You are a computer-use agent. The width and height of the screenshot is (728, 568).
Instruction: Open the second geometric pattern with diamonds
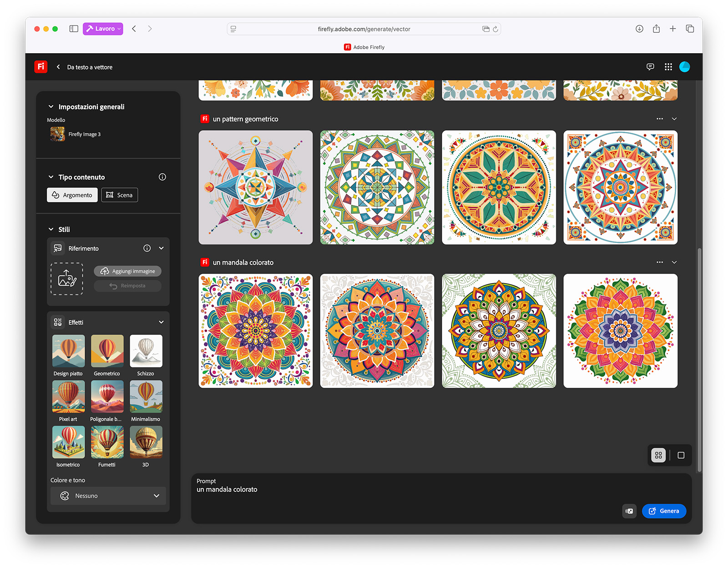377,188
